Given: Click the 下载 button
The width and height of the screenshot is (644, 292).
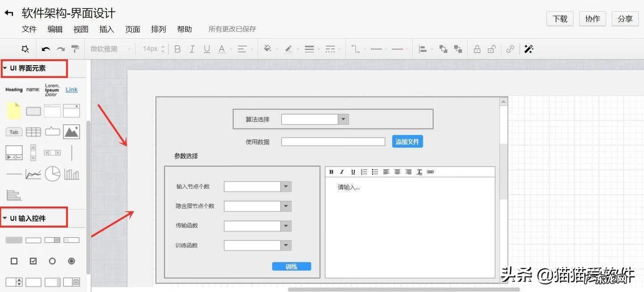Looking at the screenshot, I should pyautogui.click(x=559, y=19).
